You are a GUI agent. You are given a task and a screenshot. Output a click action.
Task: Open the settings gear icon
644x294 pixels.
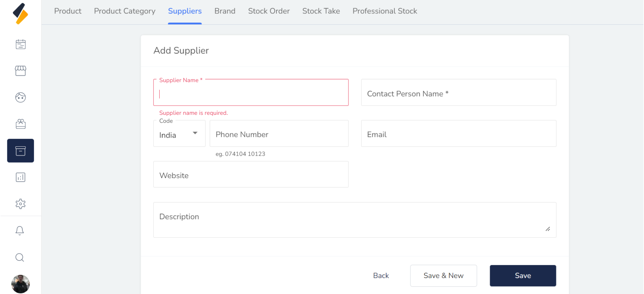pyautogui.click(x=21, y=204)
